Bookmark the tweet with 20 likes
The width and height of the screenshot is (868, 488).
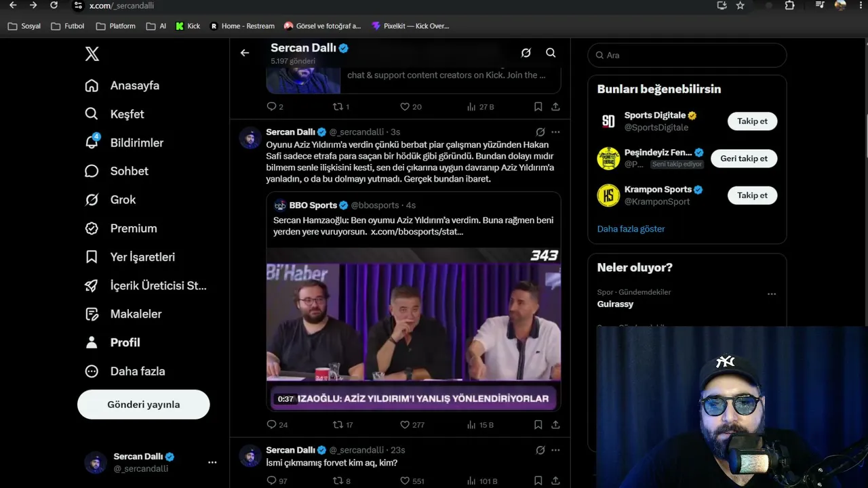coord(538,106)
